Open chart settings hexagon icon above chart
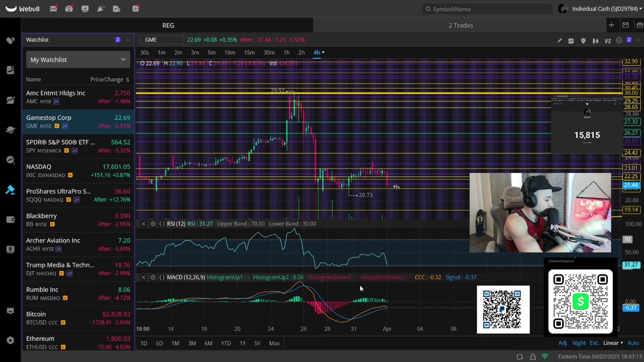This screenshot has width=644, height=362. tap(619, 41)
